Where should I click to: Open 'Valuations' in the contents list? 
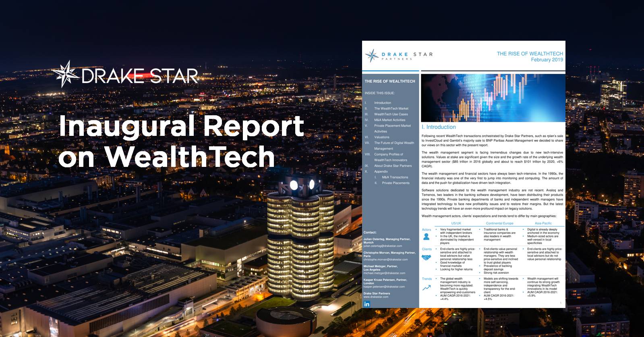point(381,137)
